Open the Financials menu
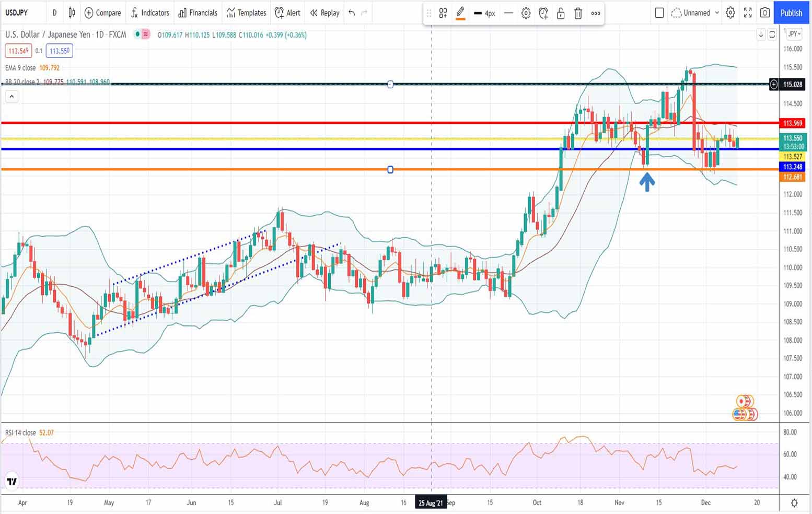812x514 pixels. coord(198,13)
